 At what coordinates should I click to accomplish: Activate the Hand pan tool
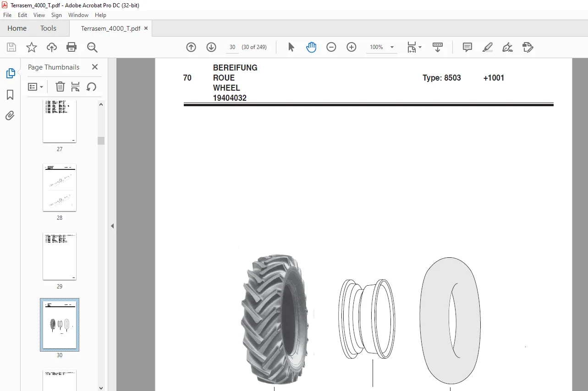(x=311, y=47)
